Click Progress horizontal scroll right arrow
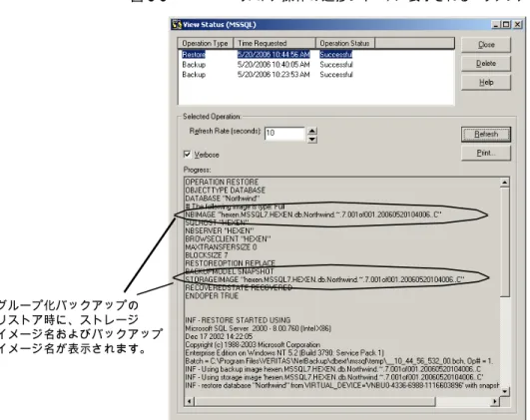 tap(495, 401)
